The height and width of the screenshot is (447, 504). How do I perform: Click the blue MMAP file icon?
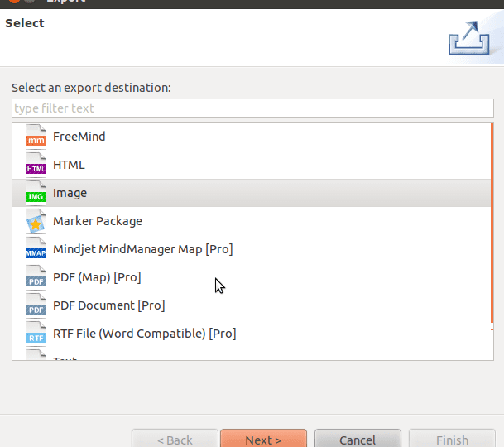(x=36, y=249)
